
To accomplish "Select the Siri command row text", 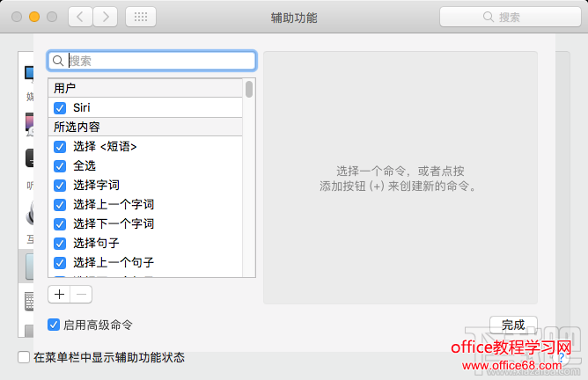I will coord(81,108).
